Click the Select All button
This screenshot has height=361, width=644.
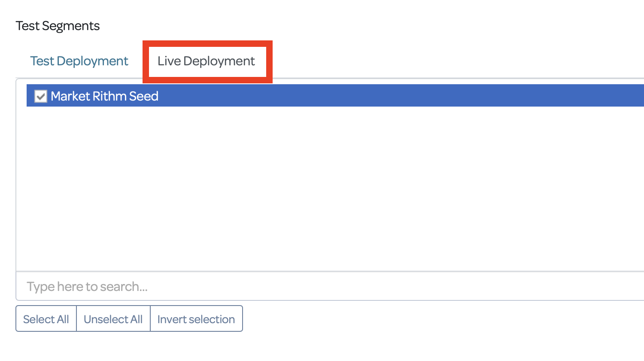pyautogui.click(x=46, y=319)
